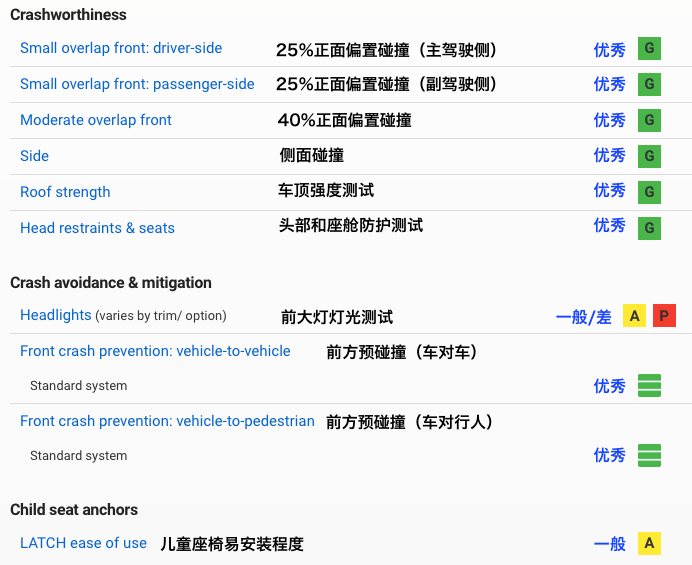The image size is (692, 565).
Task: Open the Headlights rating link
Action: click(56, 315)
